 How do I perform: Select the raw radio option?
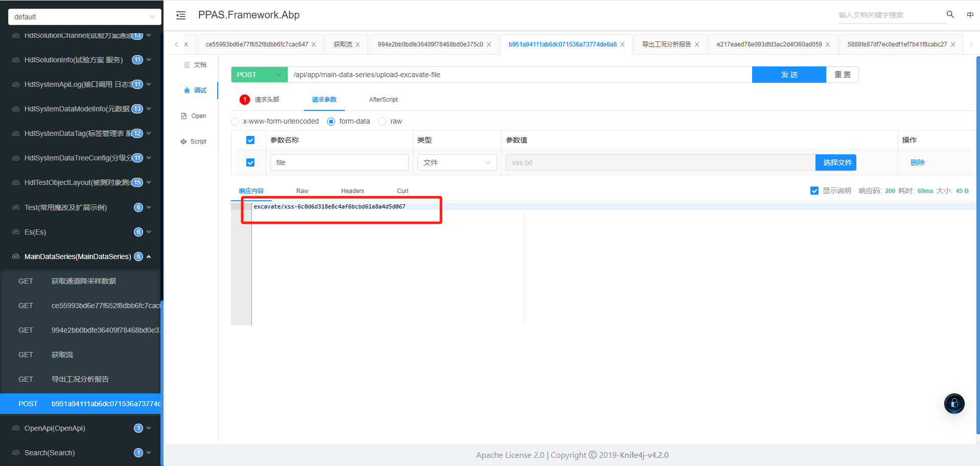click(382, 122)
